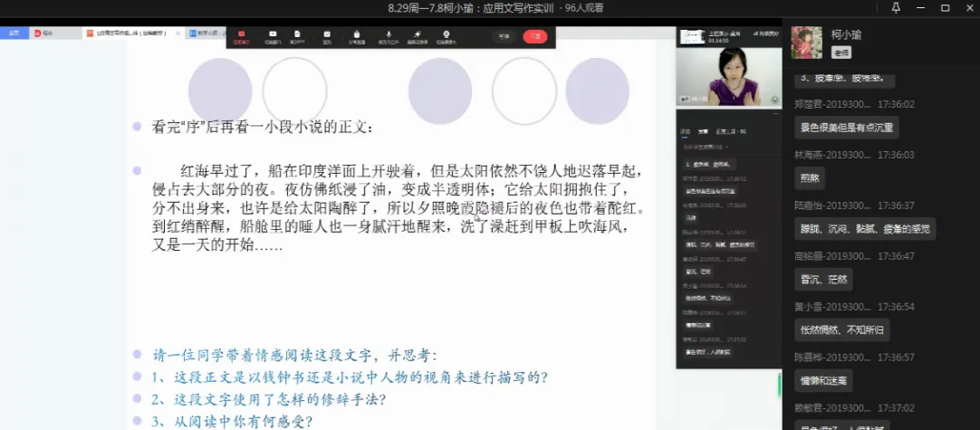Viewport: 980px width, 430px height.
Task: Collapse the panel using the small minus icon
Action: point(775,114)
